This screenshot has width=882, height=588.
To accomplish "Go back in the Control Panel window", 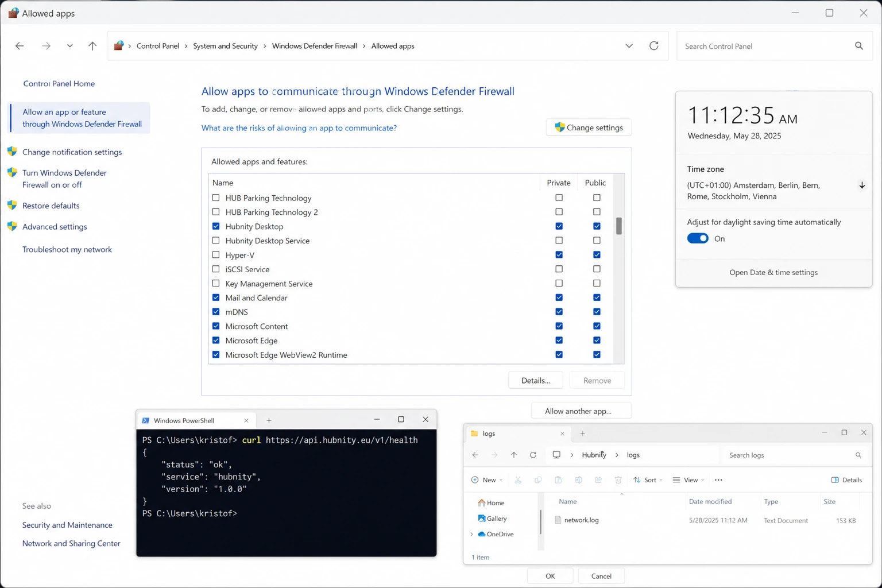I will pyautogui.click(x=20, y=46).
